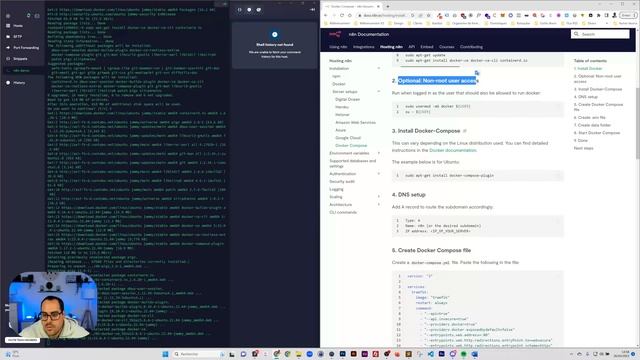
Task: Open Snippets in the sidebar
Action: click(20, 59)
